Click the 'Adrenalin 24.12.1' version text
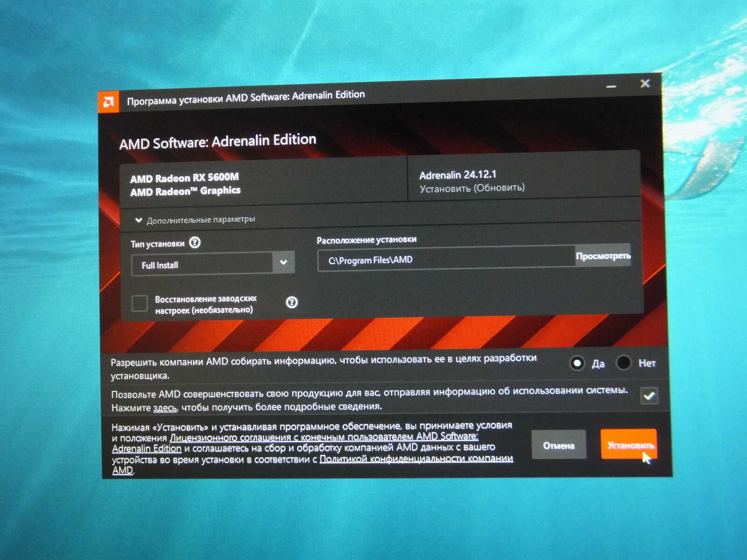Screen dimensions: 747x560 [x=458, y=175]
